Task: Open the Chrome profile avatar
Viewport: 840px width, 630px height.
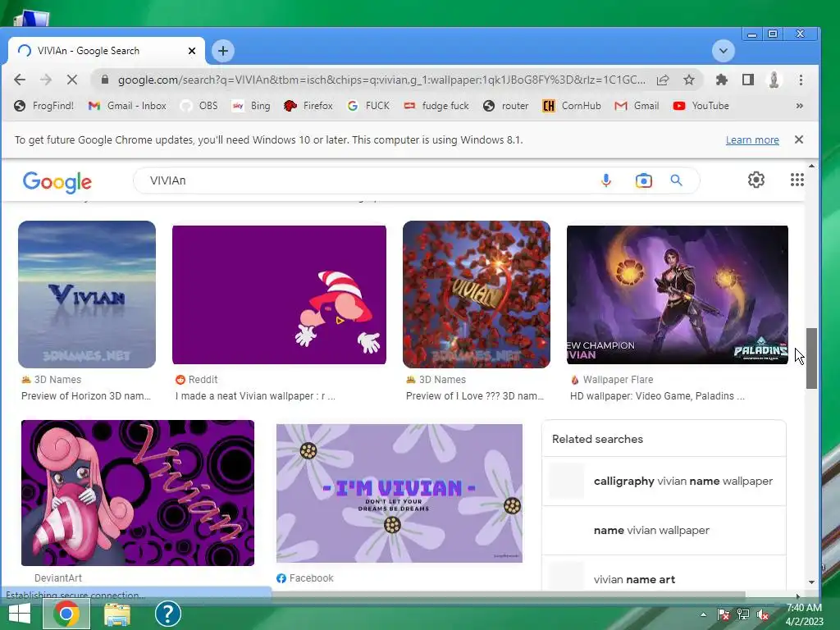Action: [774, 80]
